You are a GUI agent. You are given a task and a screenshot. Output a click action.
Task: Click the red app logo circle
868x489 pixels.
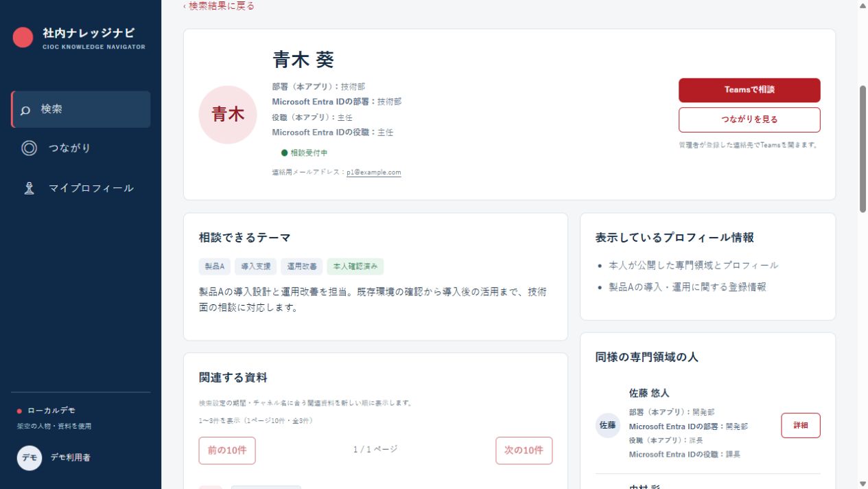coord(23,37)
